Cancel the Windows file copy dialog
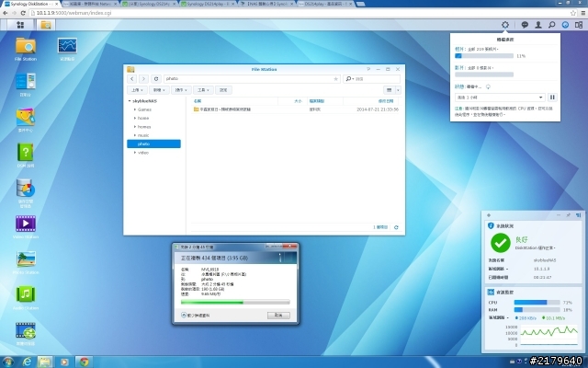588x368 pixels. [278, 315]
